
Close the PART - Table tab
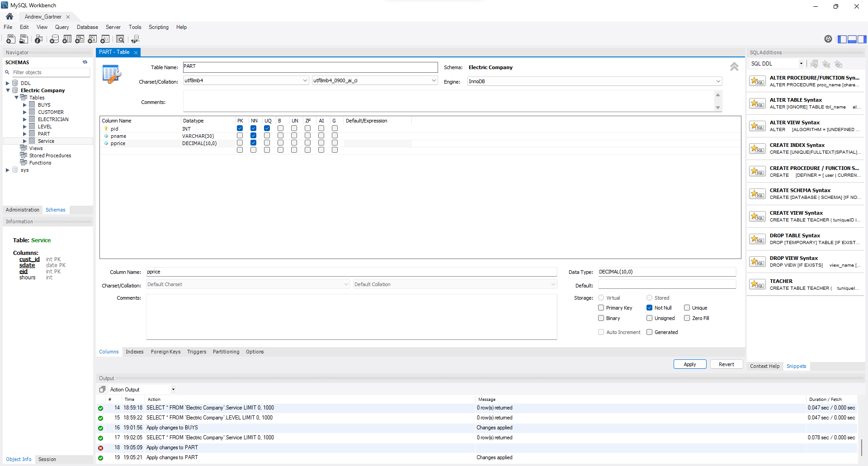tap(136, 52)
